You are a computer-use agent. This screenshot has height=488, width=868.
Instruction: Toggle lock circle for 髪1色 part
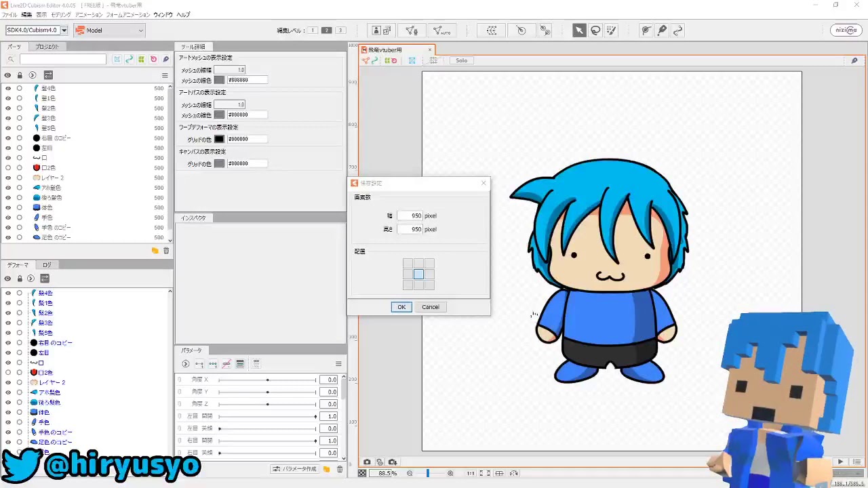coord(20,98)
